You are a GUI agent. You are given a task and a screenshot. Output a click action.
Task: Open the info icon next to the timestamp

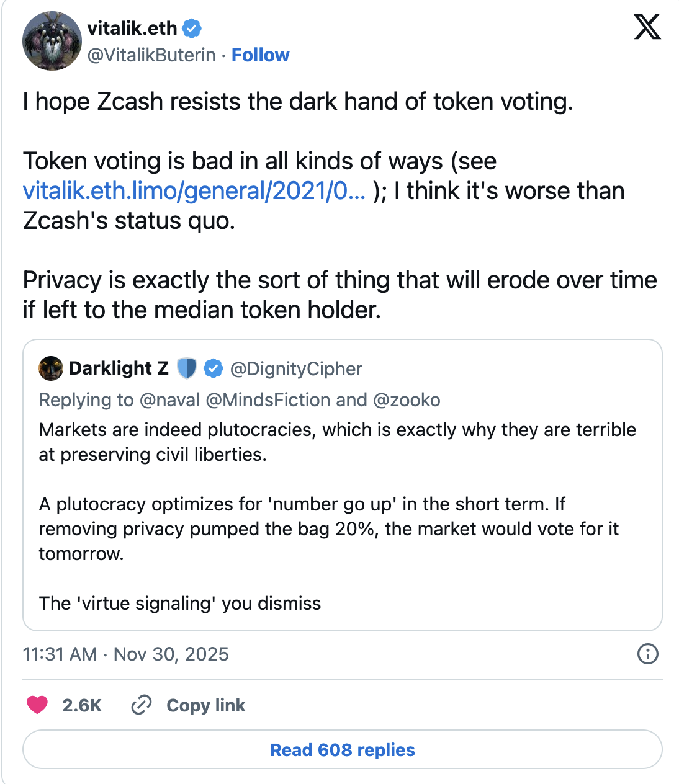648,654
